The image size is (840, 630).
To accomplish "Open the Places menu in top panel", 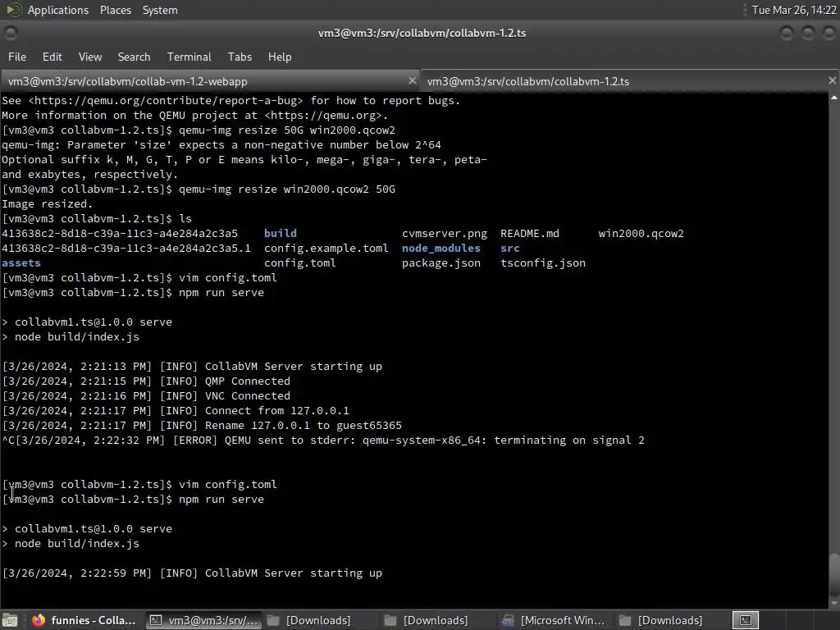I will coord(115,10).
